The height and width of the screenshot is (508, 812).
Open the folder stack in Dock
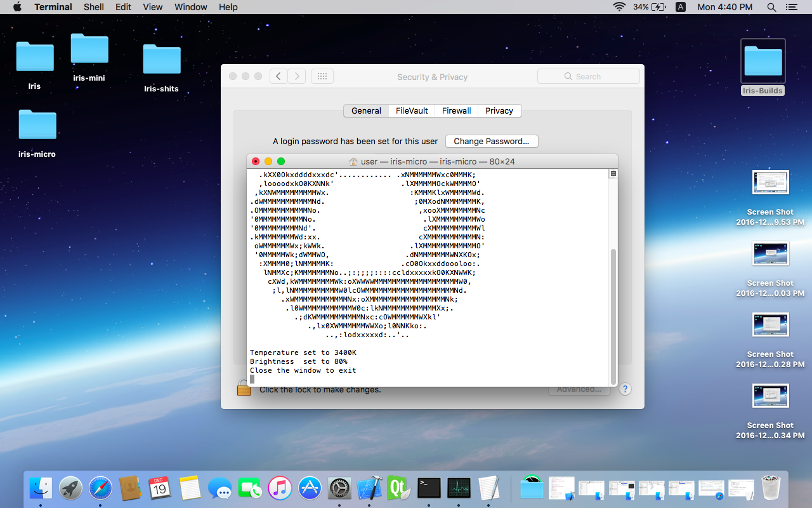(532, 488)
